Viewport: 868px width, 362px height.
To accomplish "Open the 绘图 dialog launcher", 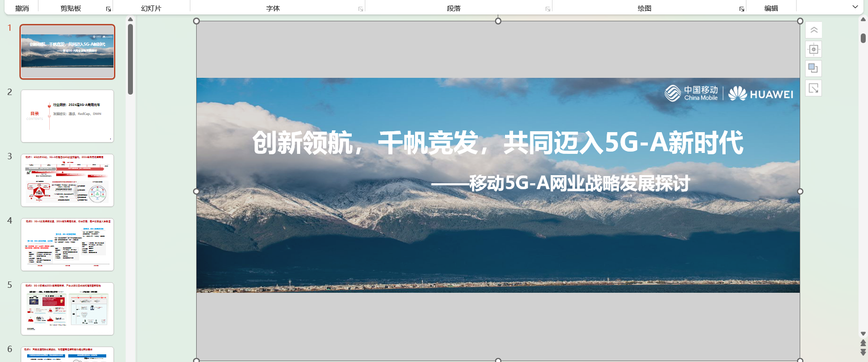I will tap(742, 9).
